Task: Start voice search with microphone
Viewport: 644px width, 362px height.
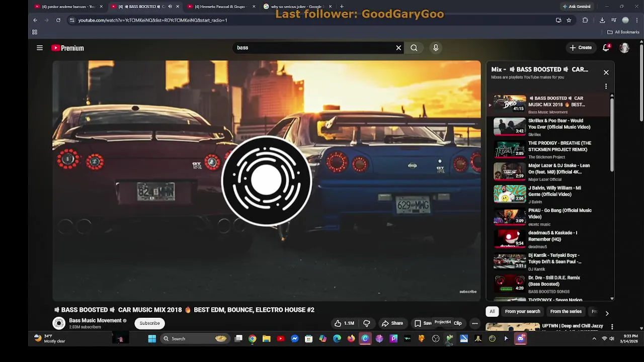Action: tap(436, 48)
